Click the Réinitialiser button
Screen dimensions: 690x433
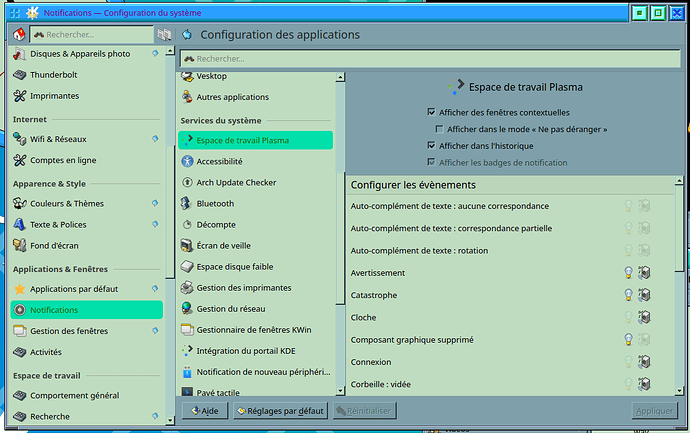[365, 411]
